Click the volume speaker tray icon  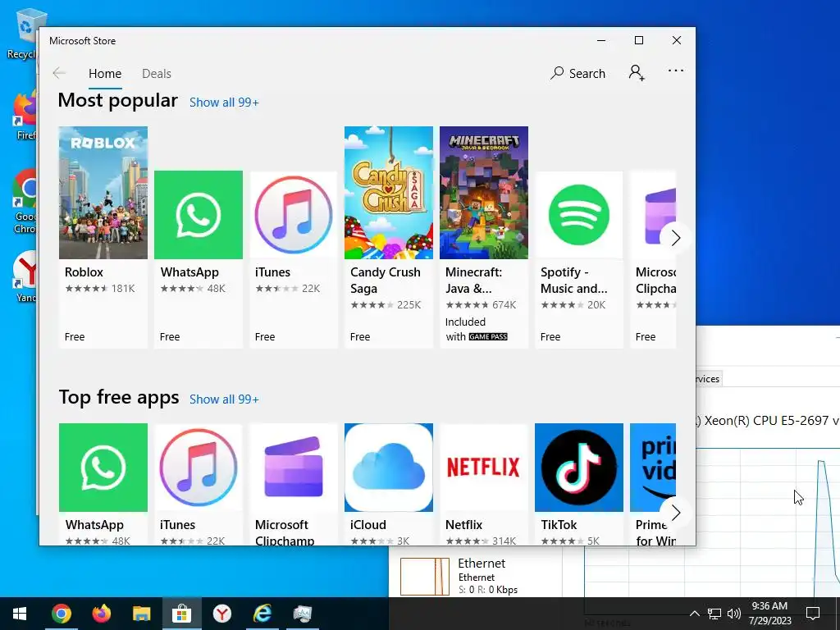(733, 614)
